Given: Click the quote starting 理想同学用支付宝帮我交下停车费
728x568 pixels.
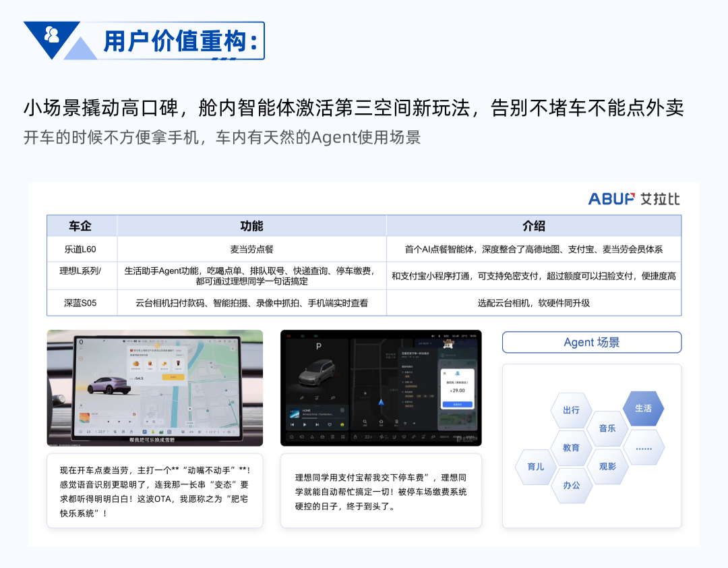Looking at the screenshot, I should (x=381, y=492).
